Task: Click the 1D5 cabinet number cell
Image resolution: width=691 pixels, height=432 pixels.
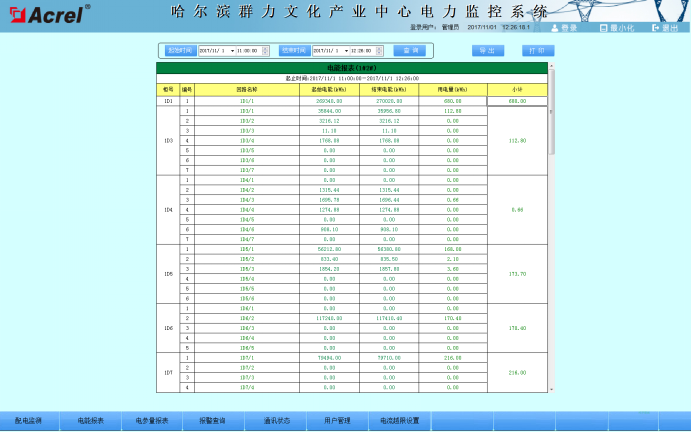Action: [168, 274]
